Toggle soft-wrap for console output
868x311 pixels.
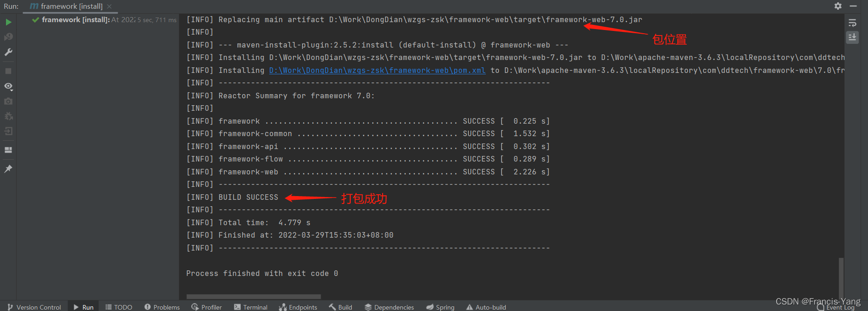click(852, 23)
